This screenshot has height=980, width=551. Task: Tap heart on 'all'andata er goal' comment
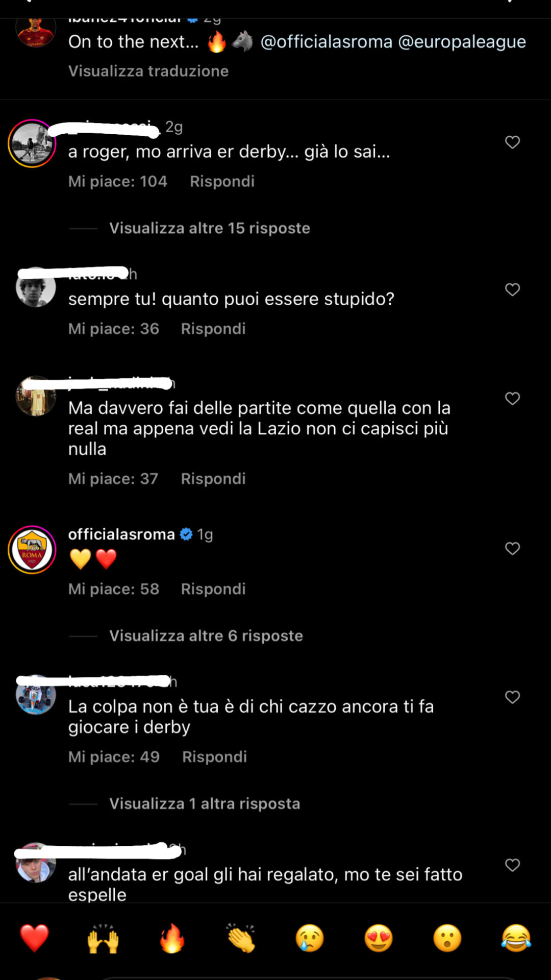pyautogui.click(x=512, y=865)
